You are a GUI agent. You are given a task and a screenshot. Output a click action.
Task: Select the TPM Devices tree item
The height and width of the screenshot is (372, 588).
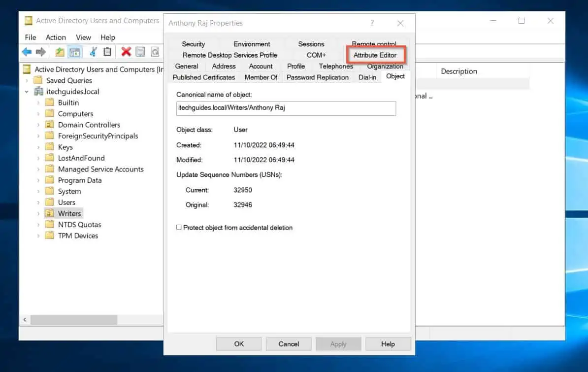tap(78, 236)
